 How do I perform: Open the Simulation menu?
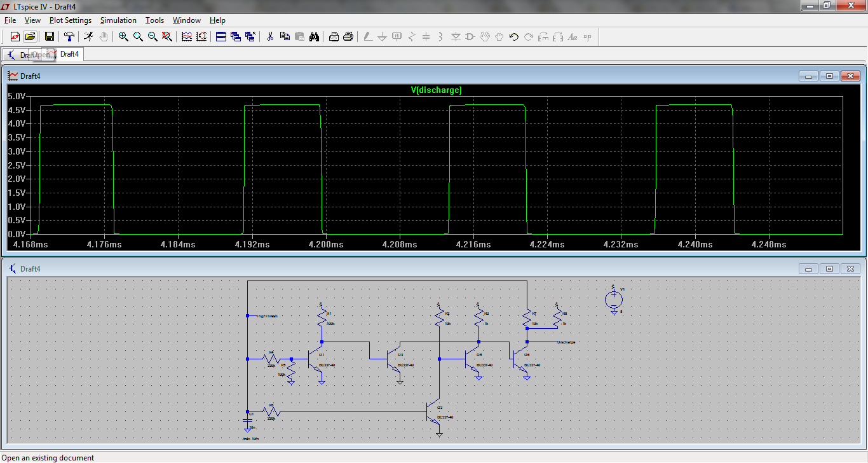tap(118, 20)
